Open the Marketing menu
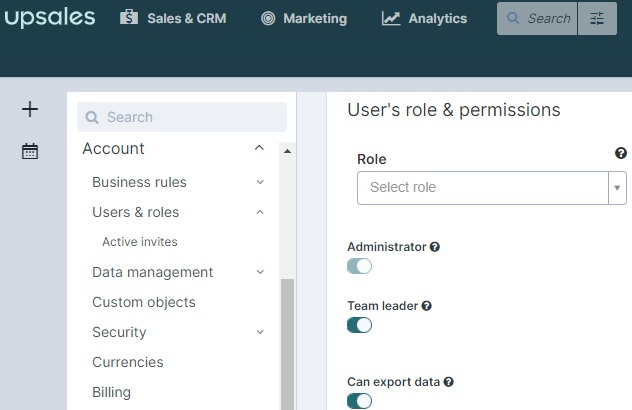Screen dimensions: 632x410 [304, 18]
